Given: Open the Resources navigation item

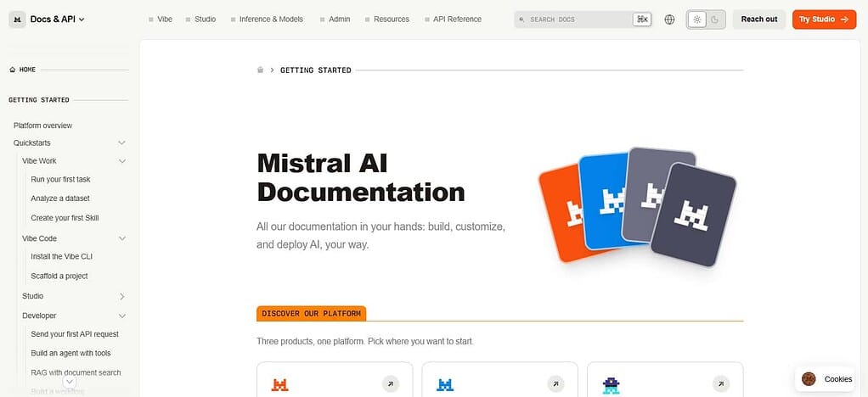Looking at the screenshot, I should click(x=387, y=20).
